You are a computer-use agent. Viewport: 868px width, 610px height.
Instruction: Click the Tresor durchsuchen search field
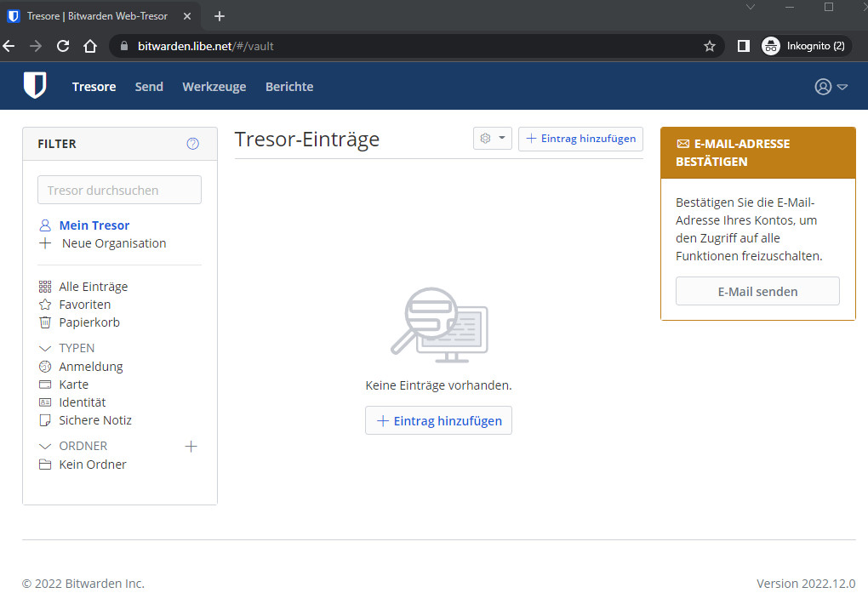pyautogui.click(x=119, y=190)
